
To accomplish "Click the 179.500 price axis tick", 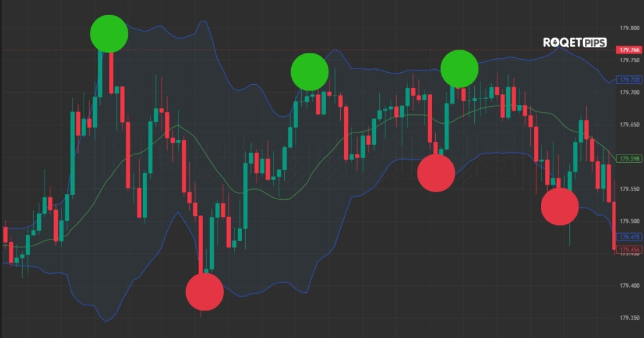I will click(629, 221).
